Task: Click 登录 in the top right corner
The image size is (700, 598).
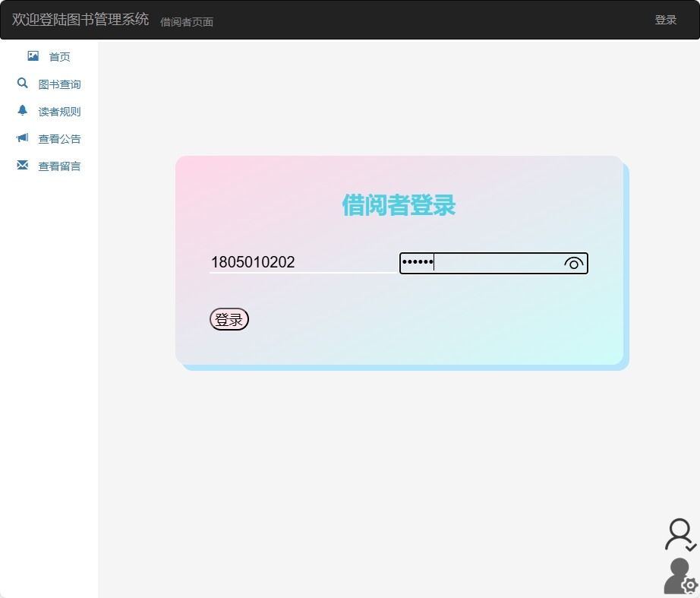Action: pyautogui.click(x=666, y=19)
